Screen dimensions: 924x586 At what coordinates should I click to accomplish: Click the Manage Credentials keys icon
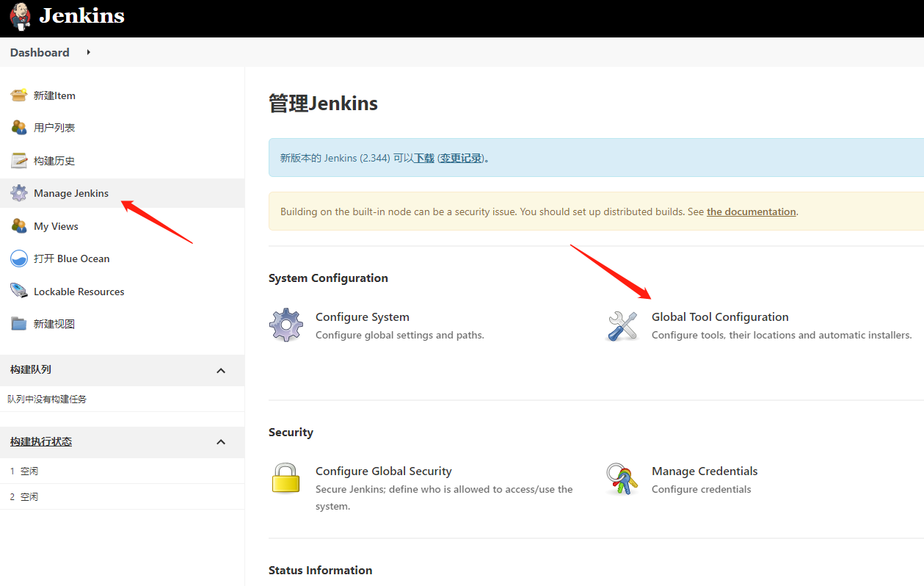pos(622,479)
